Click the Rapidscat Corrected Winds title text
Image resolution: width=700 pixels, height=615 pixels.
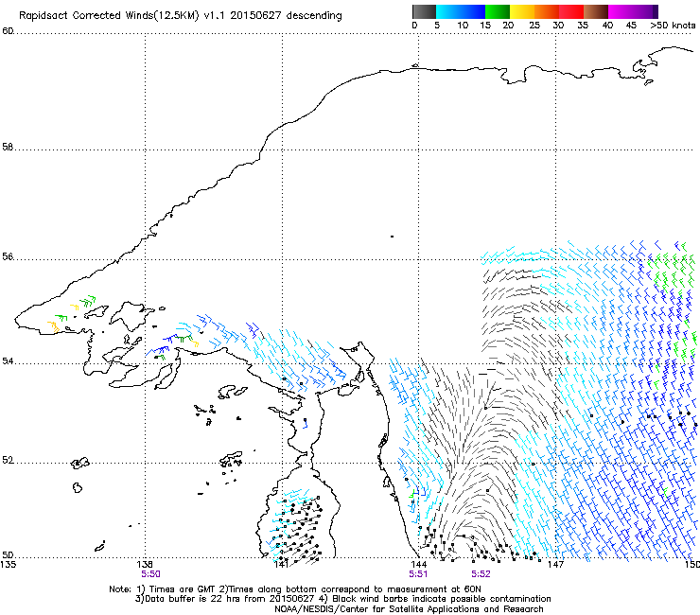(181, 15)
